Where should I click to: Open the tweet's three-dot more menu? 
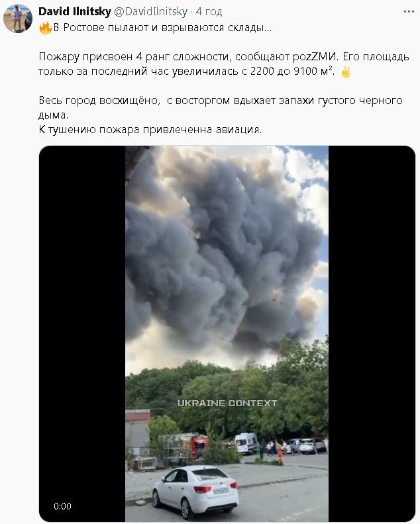pyautogui.click(x=409, y=12)
